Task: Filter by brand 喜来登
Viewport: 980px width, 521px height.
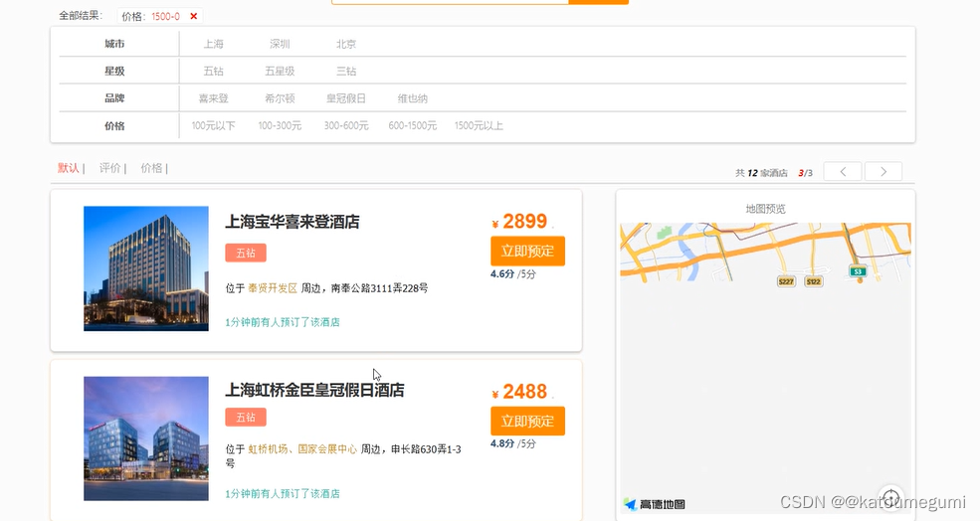Action: 213,98
